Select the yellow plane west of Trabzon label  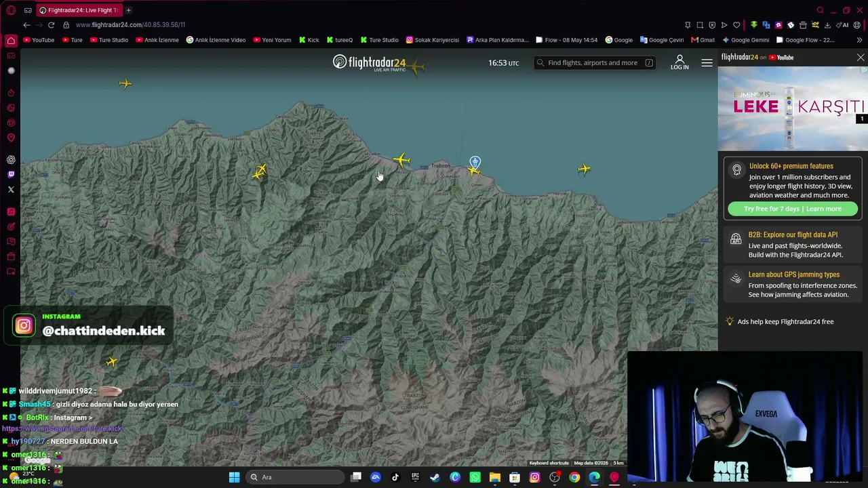(x=401, y=160)
